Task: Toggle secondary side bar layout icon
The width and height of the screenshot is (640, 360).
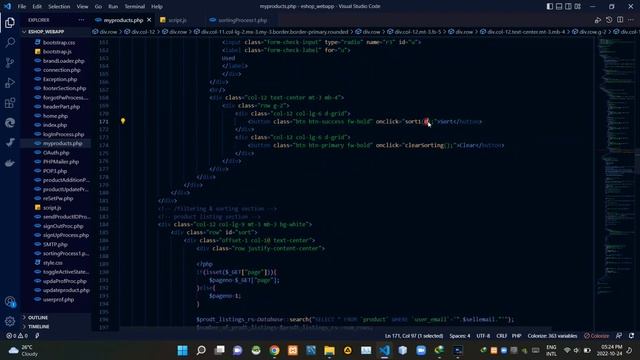Action: click(568, 6)
